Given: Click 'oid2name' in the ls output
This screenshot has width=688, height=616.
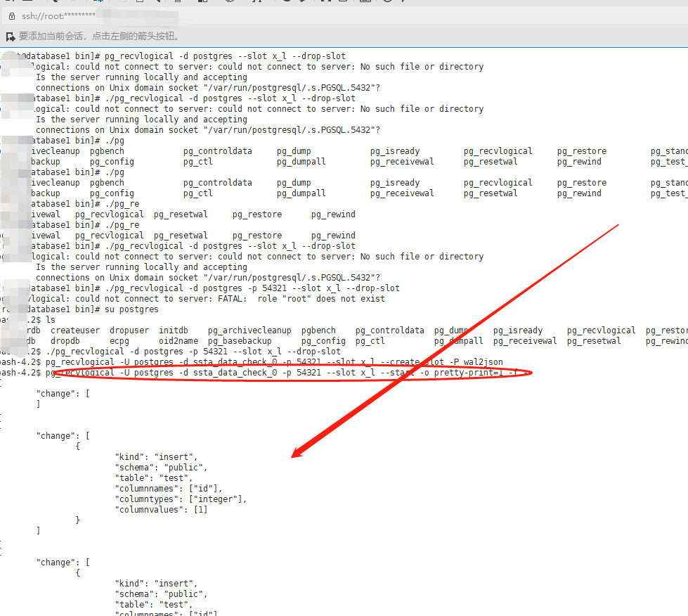Looking at the screenshot, I should point(178,341).
